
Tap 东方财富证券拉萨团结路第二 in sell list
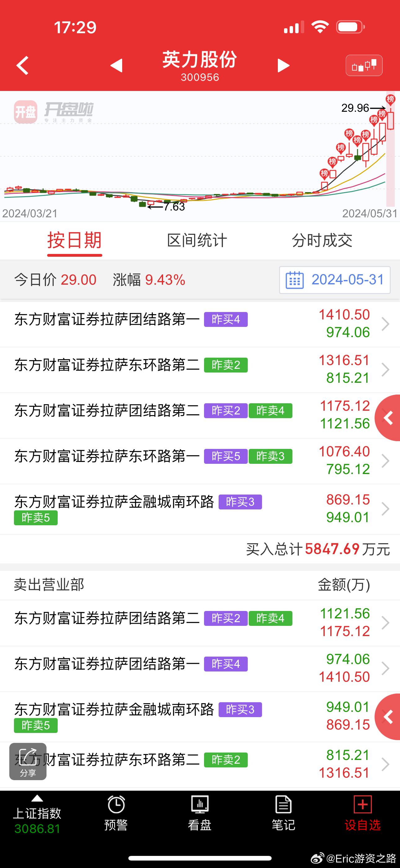click(x=107, y=618)
